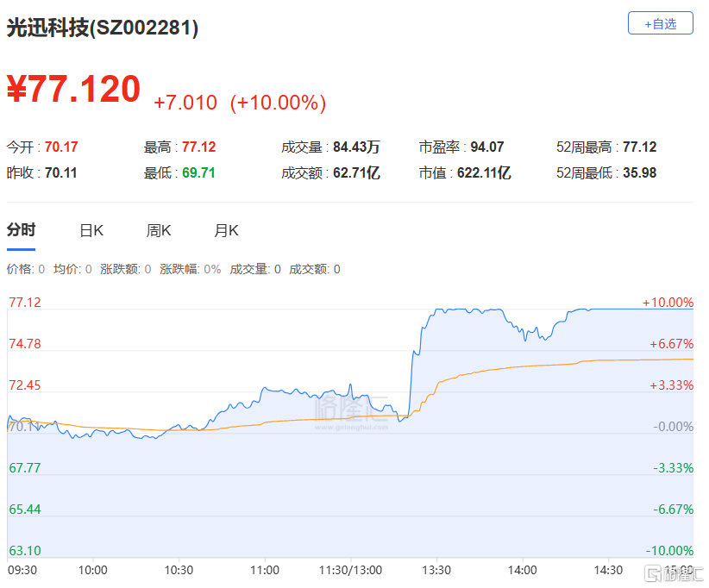Open the 周K chart tab

click(158, 231)
